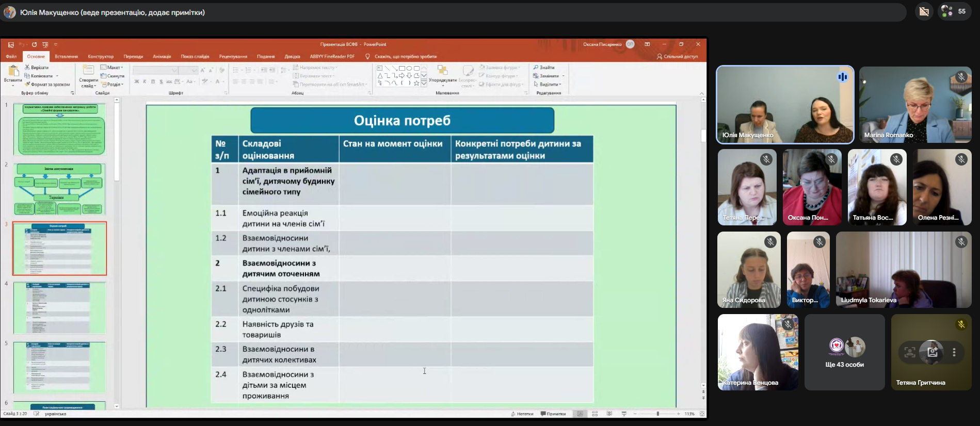
Task: Open the Розділ section dropdown
Action: (113, 85)
